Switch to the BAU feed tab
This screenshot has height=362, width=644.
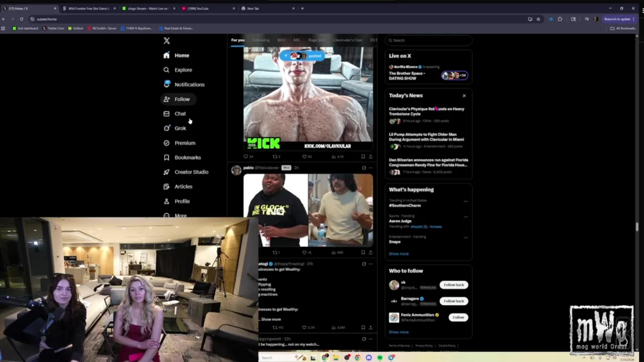(x=281, y=40)
